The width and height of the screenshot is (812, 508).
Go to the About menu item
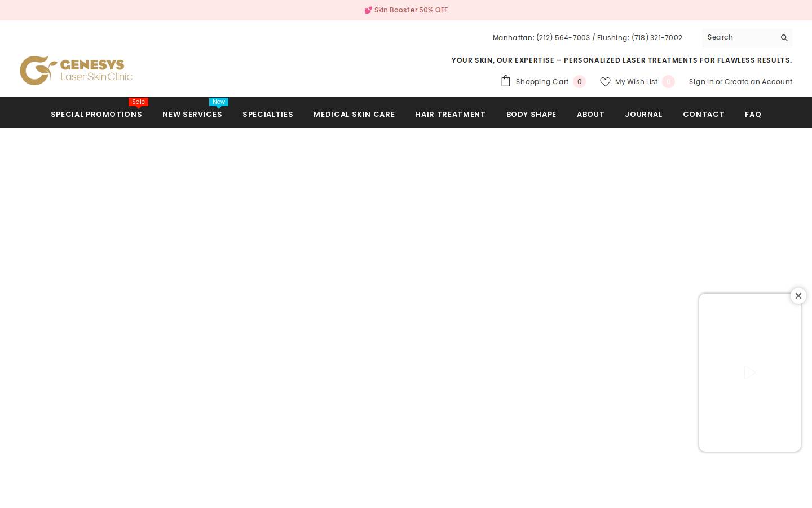590,114
